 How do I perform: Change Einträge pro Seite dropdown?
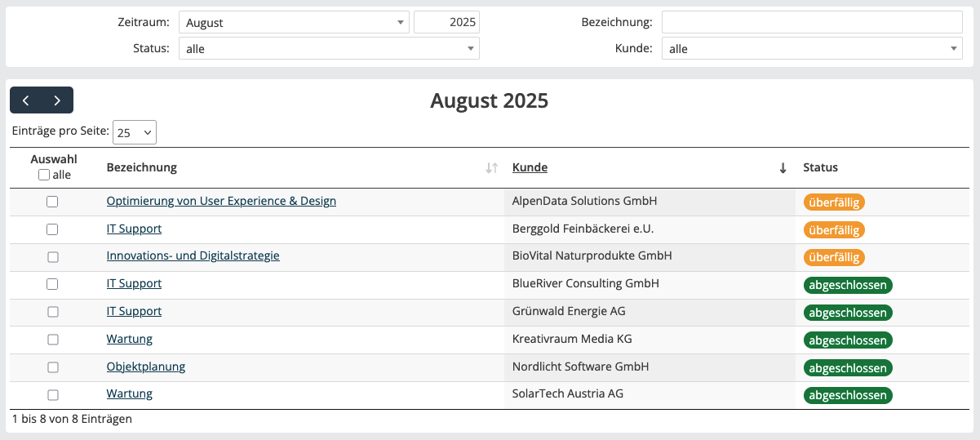(x=135, y=132)
